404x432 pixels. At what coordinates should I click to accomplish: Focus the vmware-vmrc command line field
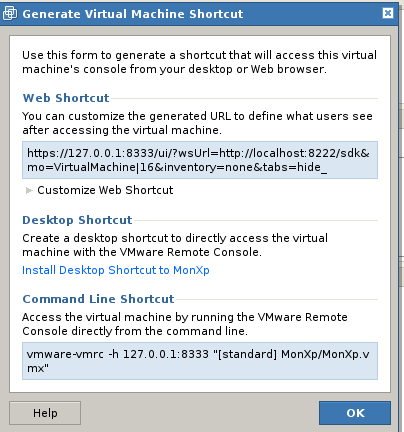click(200, 361)
